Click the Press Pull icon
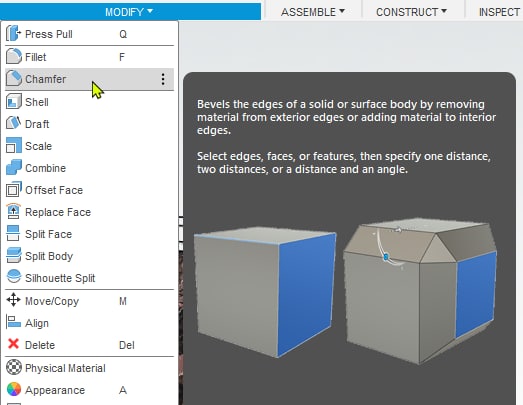The image size is (523, 405). (14, 34)
